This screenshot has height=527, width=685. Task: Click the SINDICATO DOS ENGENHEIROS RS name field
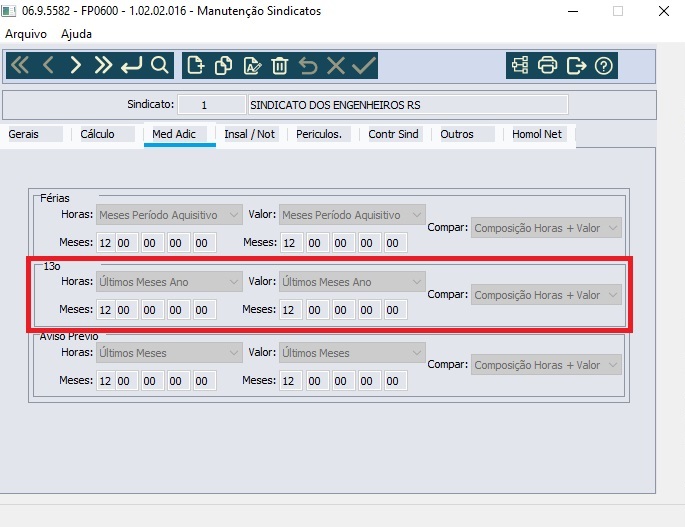pos(408,105)
